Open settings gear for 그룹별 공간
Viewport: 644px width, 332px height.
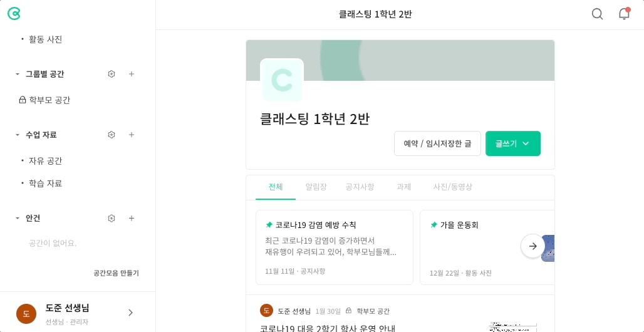pos(112,74)
